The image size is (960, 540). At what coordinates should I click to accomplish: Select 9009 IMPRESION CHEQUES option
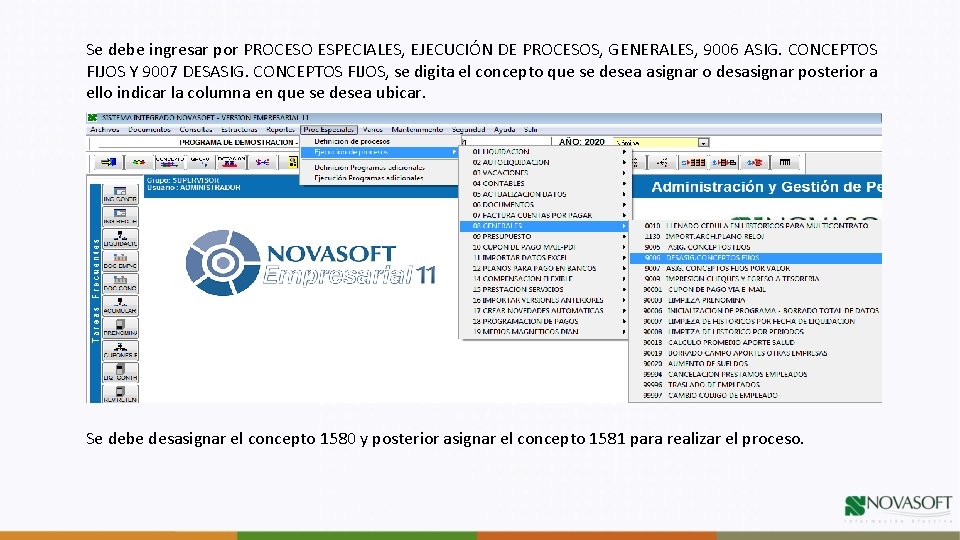tap(756, 279)
